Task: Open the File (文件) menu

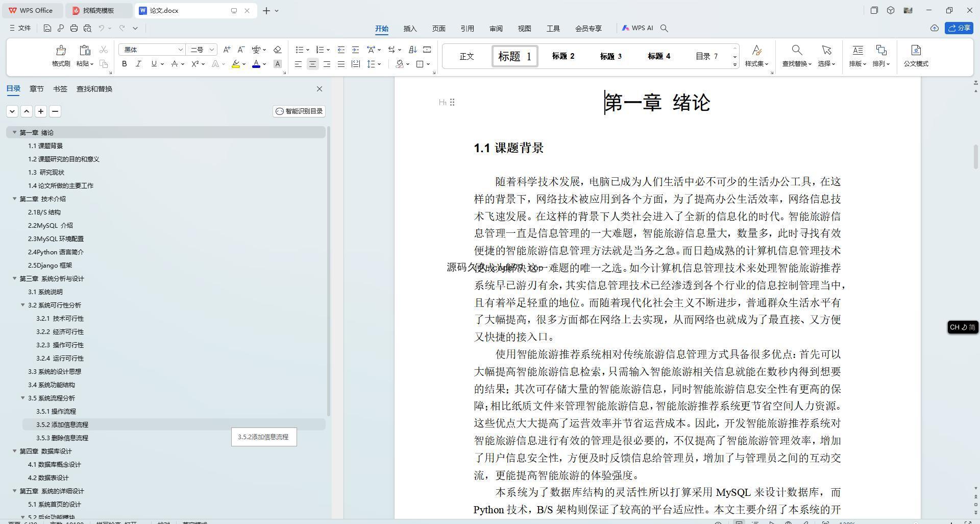Action: pyautogui.click(x=20, y=28)
